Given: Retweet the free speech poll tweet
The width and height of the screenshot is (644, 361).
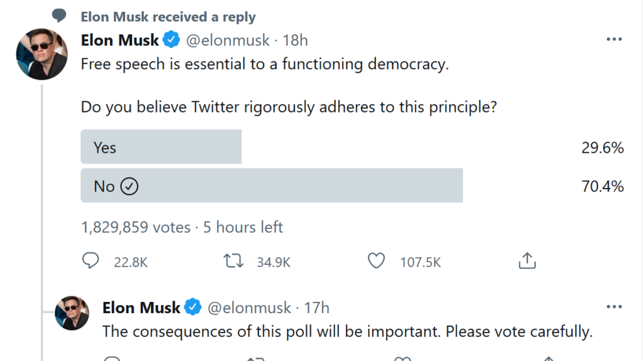Looking at the screenshot, I should pos(234,261).
